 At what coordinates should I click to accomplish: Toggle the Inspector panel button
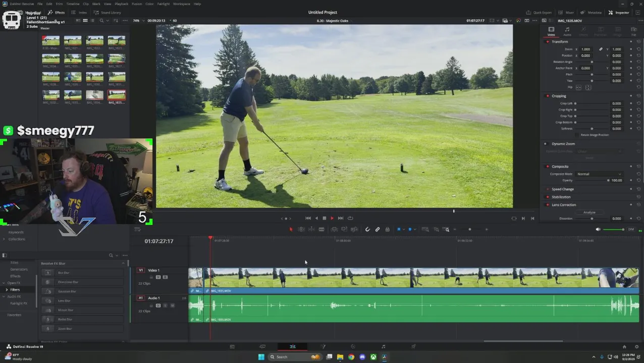click(x=619, y=12)
